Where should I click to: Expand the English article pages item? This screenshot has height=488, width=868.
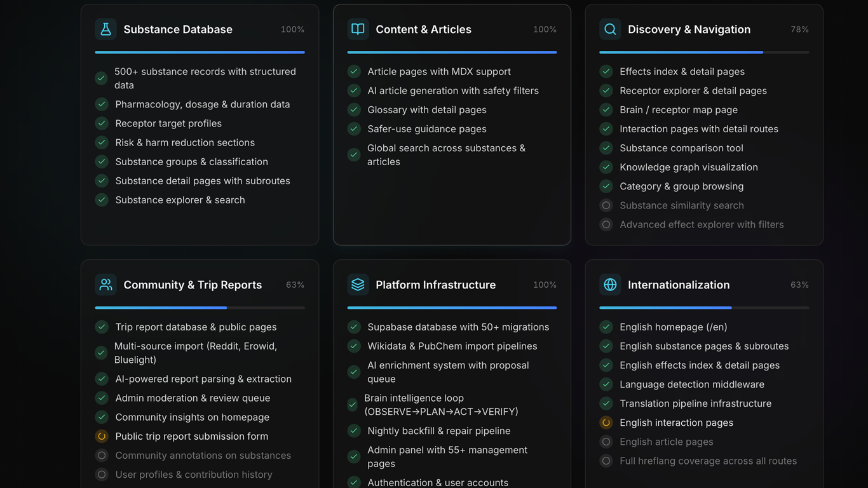point(667,441)
